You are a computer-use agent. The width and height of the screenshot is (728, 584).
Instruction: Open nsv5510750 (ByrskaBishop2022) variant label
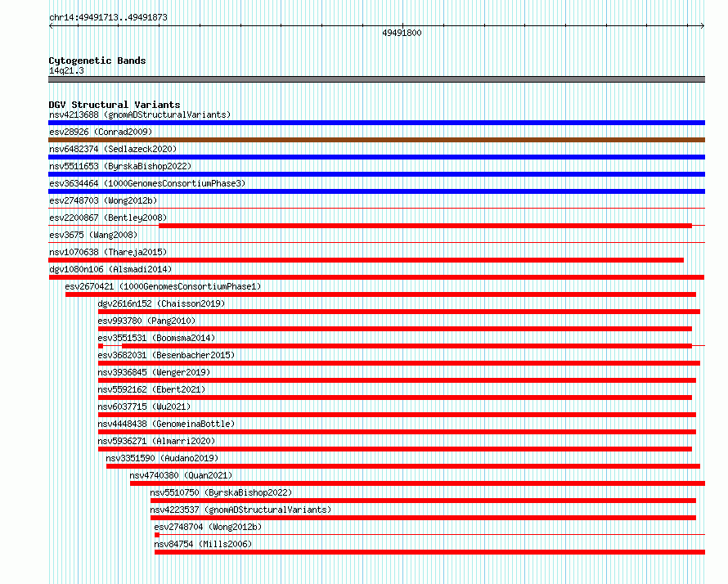tap(221, 492)
